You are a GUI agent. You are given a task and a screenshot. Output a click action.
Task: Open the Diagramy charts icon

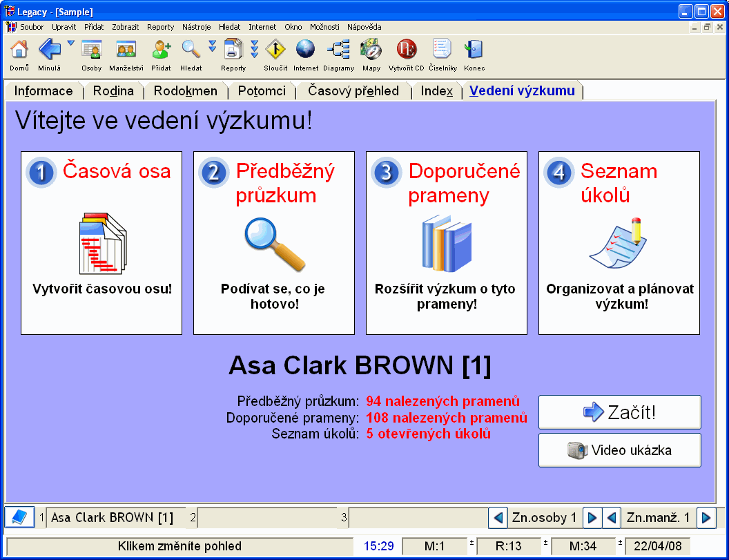tap(338, 50)
